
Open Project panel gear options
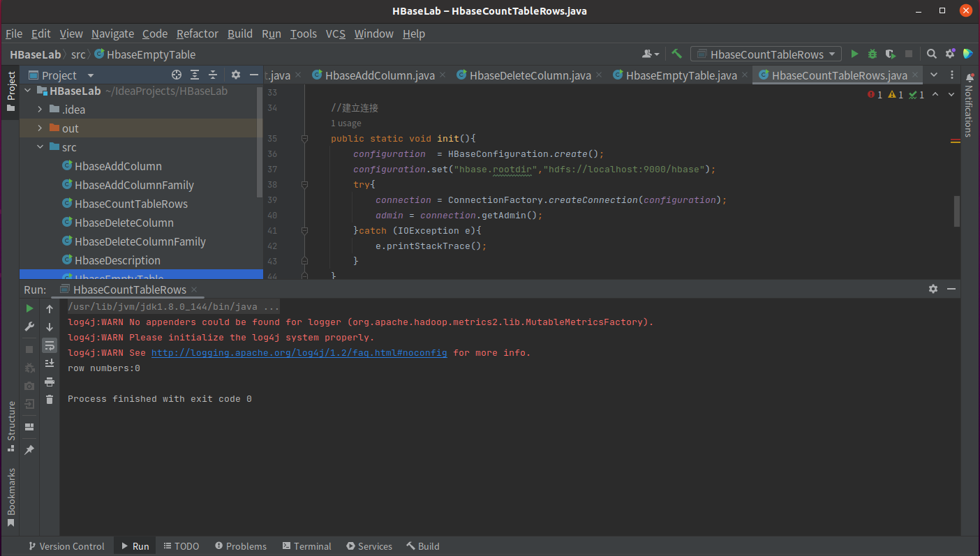(x=236, y=75)
